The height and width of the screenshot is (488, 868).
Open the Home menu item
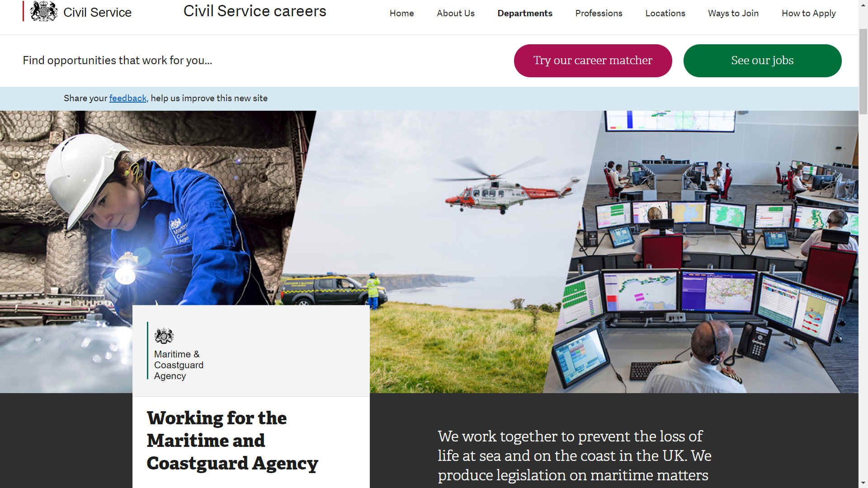[x=401, y=13]
